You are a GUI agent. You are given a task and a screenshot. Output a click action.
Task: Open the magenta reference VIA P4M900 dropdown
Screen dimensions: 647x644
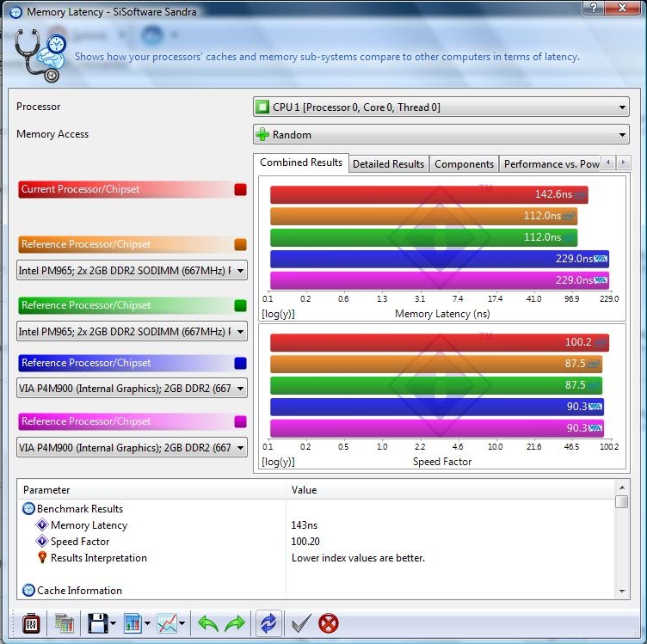(132, 447)
